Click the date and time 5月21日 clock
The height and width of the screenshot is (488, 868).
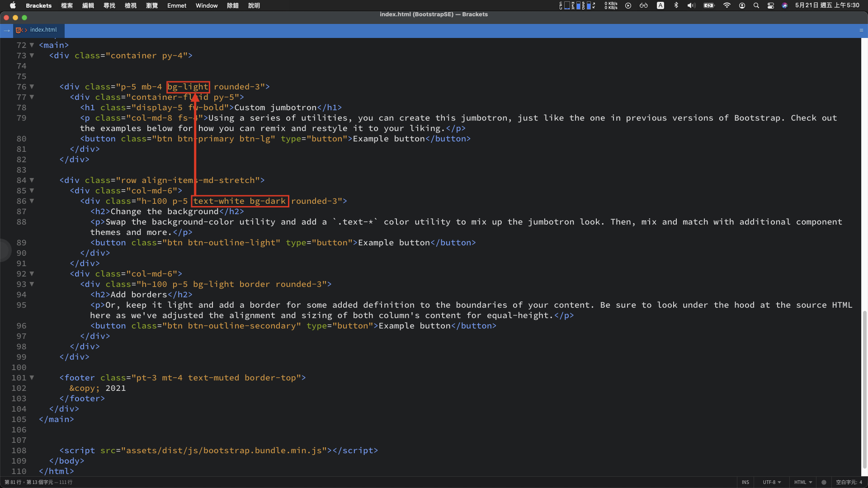click(827, 5)
